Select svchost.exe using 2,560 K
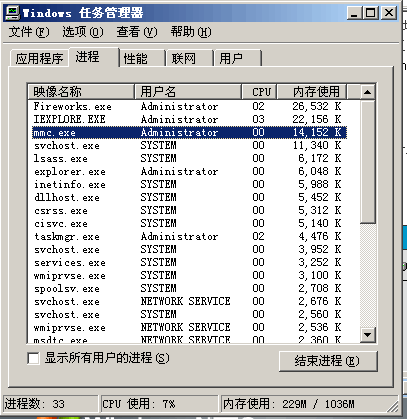407x419 pixels. [189, 314]
